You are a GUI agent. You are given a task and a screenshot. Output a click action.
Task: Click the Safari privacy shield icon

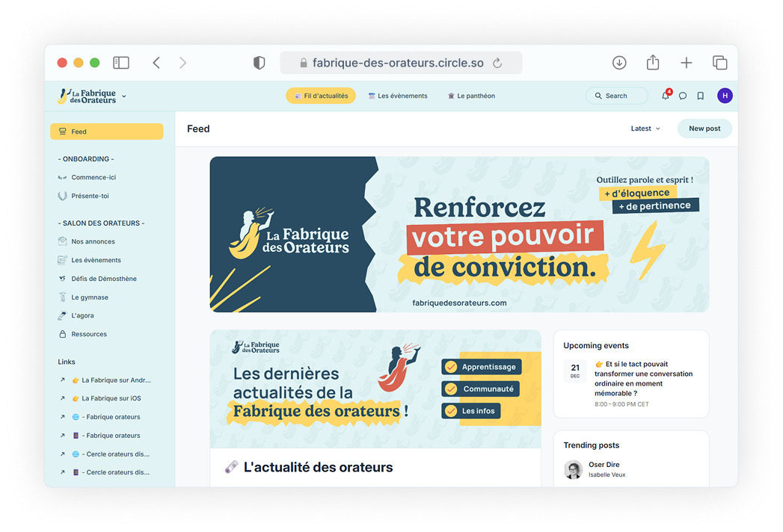pyautogui.click(x=260, y=63)
